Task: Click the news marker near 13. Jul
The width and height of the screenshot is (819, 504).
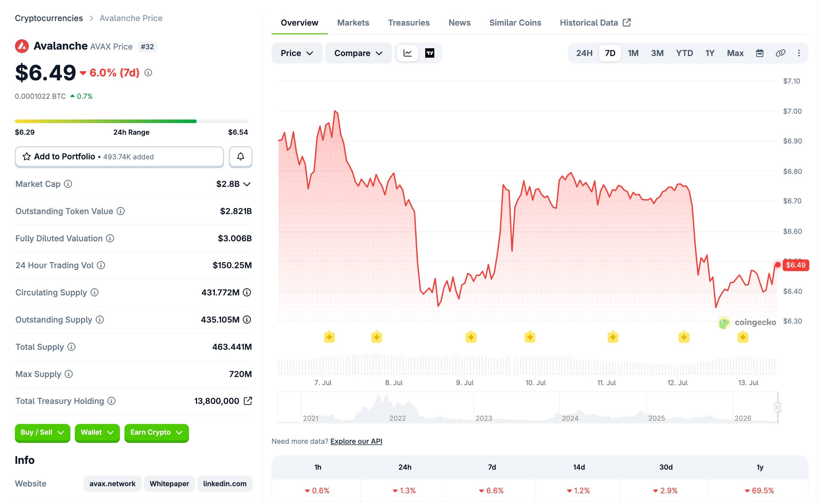Action: tap(743, 337)
